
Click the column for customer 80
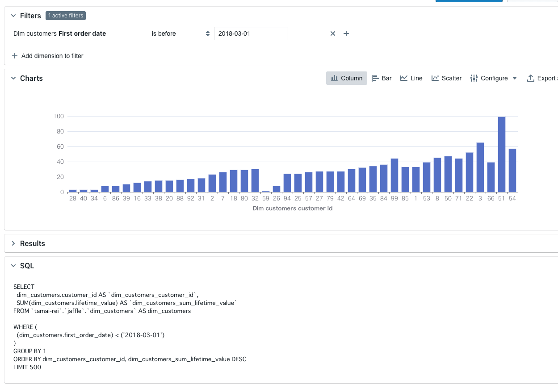(244, 181)
